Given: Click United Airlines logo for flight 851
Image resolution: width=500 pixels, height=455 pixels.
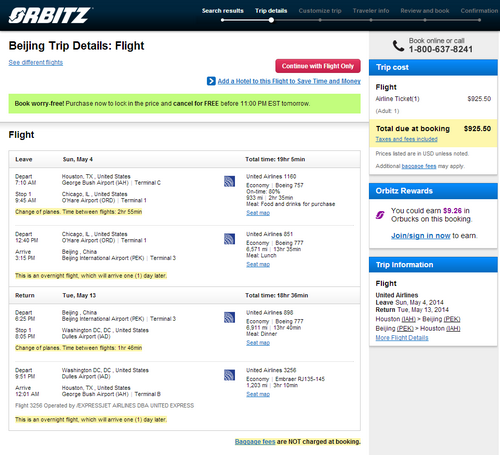Looking at the screenshot, I should tap(229, 239).
